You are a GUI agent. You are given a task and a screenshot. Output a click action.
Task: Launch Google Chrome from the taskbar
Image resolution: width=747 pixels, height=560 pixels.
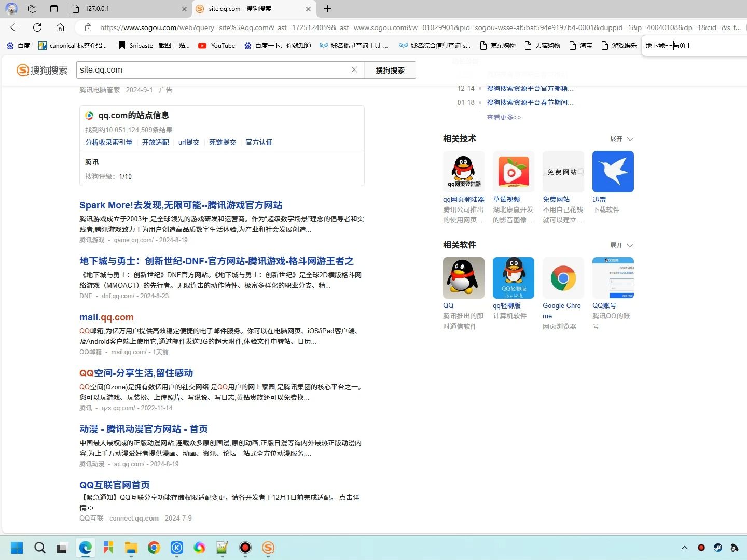coord(154,548)
